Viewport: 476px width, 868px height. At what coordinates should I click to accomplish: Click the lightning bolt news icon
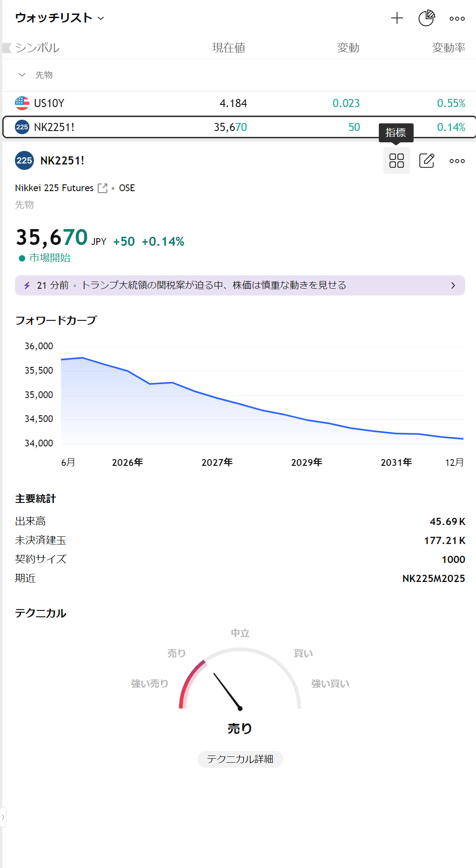tap(27, 286)
